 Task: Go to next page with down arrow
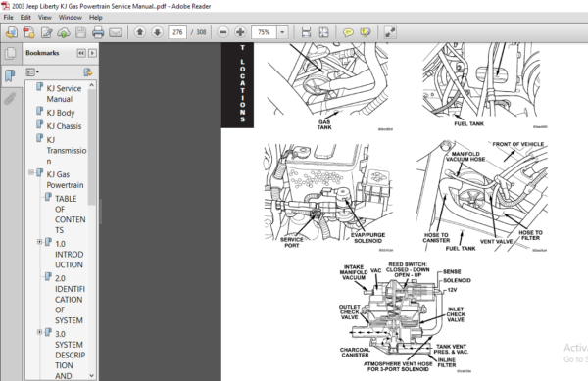[158, 32]
